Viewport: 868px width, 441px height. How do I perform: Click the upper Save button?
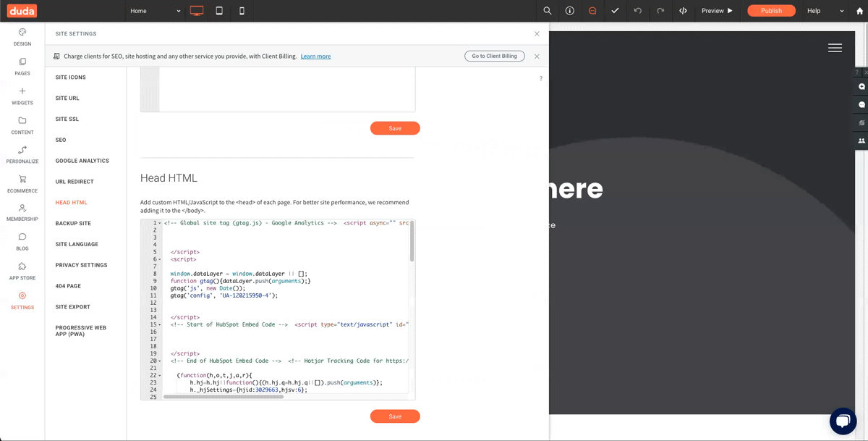coord(395,128)
